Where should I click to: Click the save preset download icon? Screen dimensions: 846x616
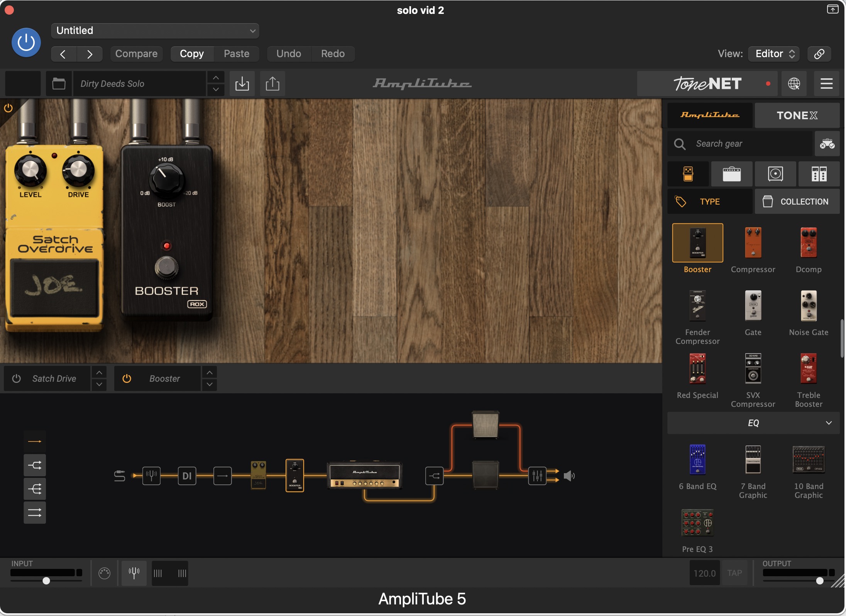242,83
